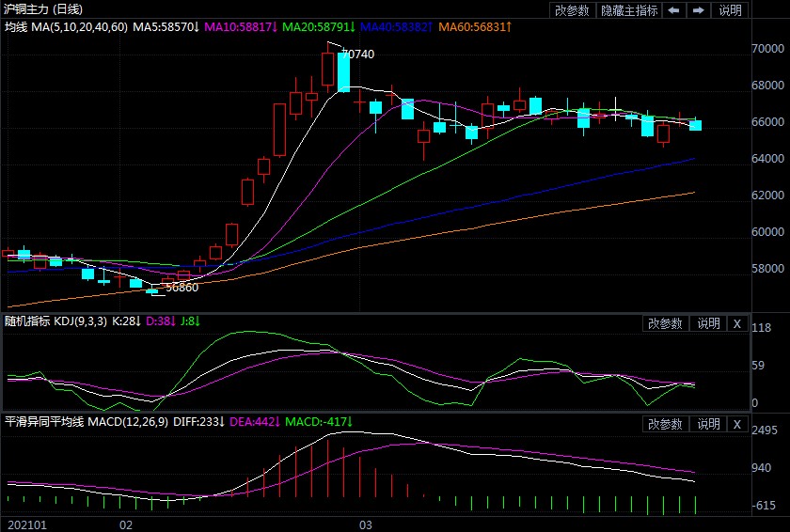The image size is (790, 532).
Task: Edit MACD parameters via 改参数
Action: click(665, 425)
